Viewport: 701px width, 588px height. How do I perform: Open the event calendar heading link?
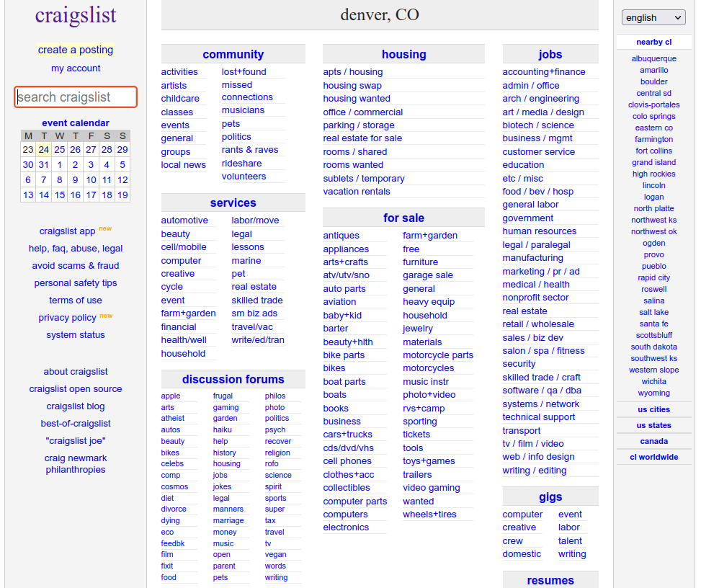pyautogui.click(x=76, y=123)
